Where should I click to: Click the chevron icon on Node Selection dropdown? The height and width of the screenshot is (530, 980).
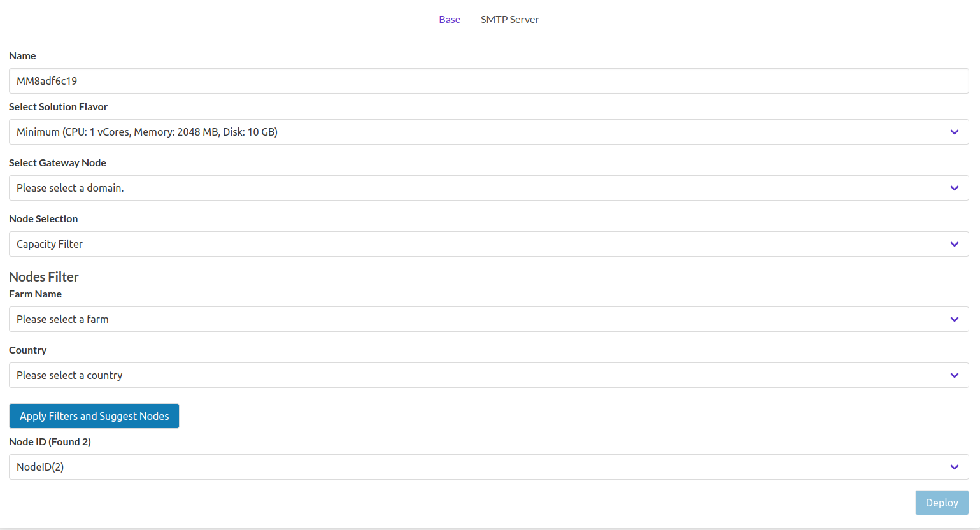tap(954, 244)
